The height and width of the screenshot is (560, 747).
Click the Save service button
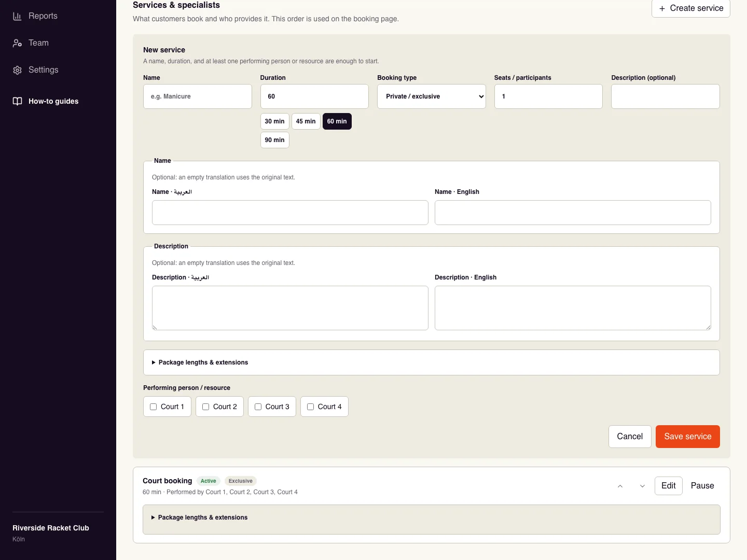[x=687, y=437]
